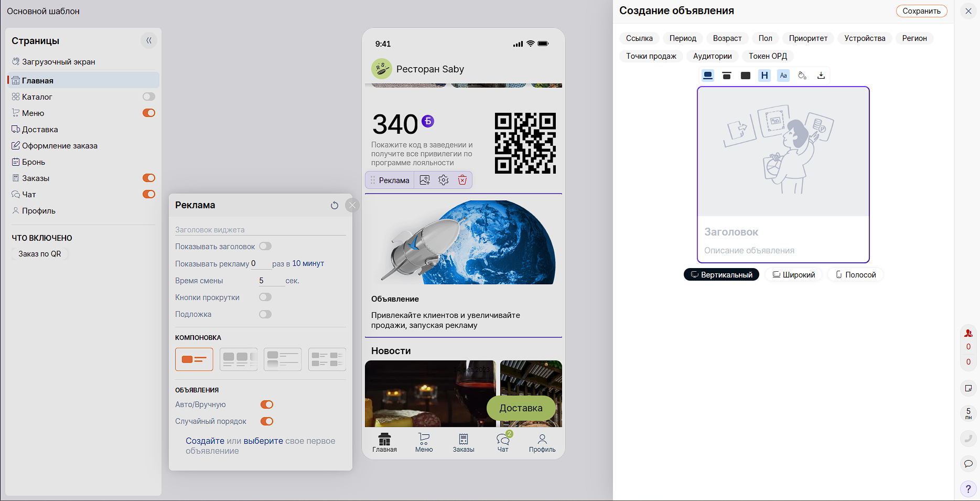Enable the Кнопки прокрутки toggle

[x=265, y=297]
